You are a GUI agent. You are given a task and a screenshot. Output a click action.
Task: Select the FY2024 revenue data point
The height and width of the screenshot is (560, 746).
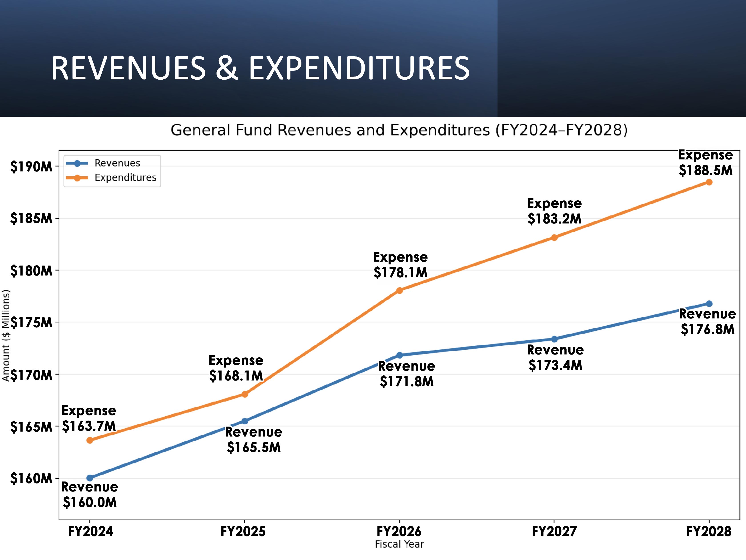pyautogui.click(x=90, y=478)
